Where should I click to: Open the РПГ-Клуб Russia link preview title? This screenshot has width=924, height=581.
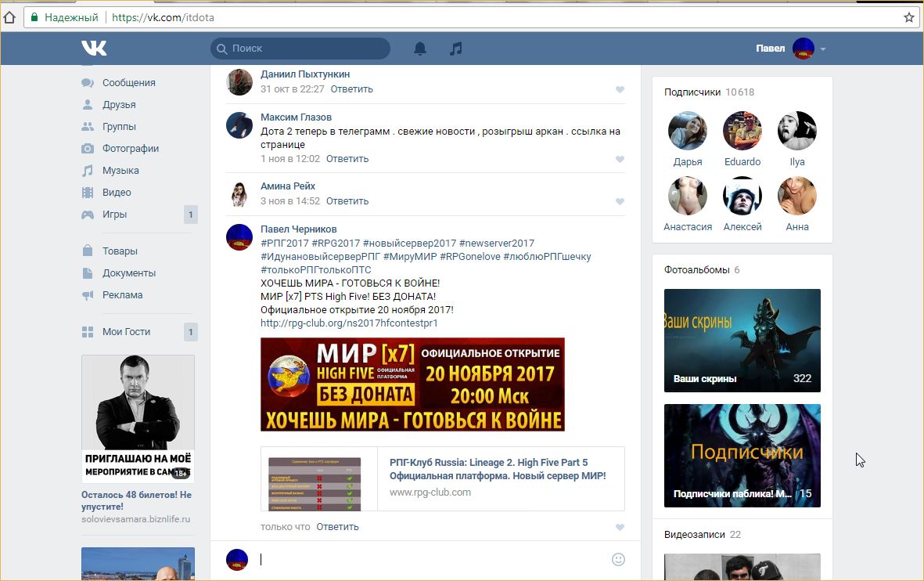[x=498, y=469]
